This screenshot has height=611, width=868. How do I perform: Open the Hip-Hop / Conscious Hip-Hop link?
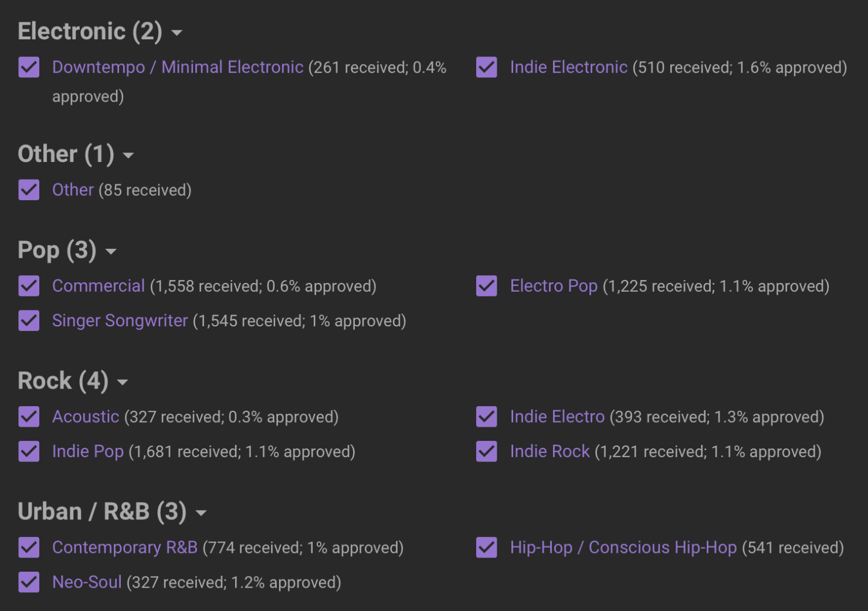pyautogui.click(x=623, y=548)
